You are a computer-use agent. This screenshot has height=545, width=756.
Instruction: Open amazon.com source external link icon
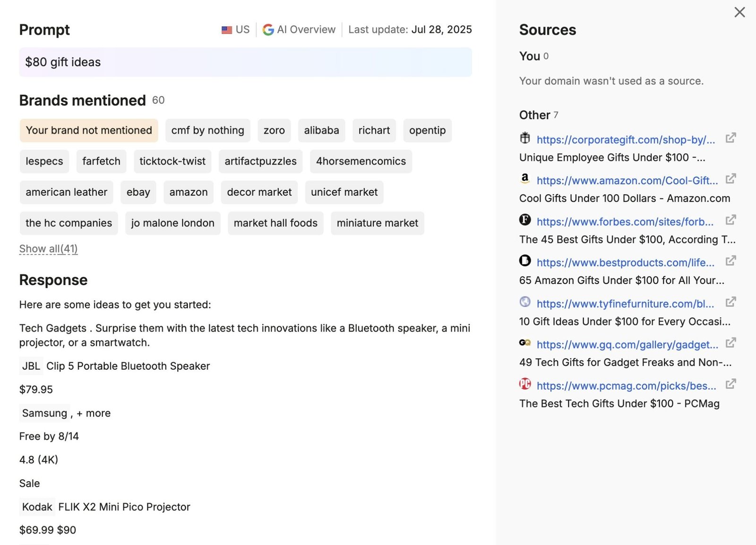pyautogui.click(x=730, y=179)
